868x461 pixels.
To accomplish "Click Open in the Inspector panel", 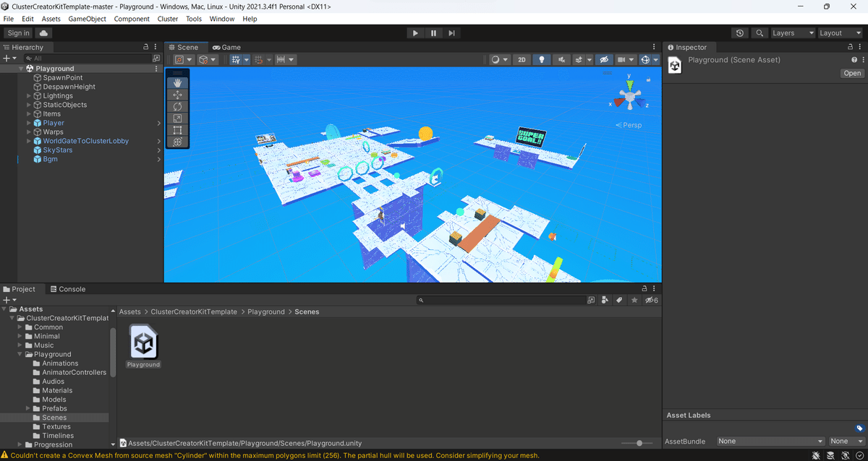I will coord(852,73).
